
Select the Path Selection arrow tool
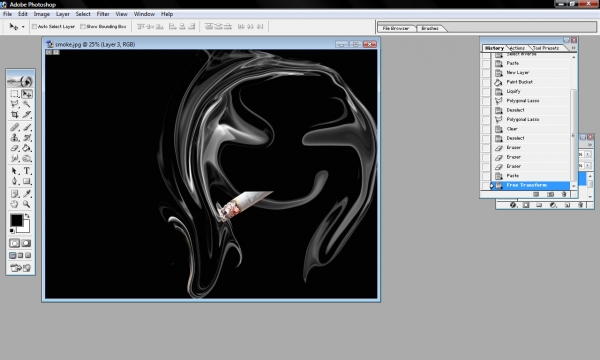(x=15, y=171)
